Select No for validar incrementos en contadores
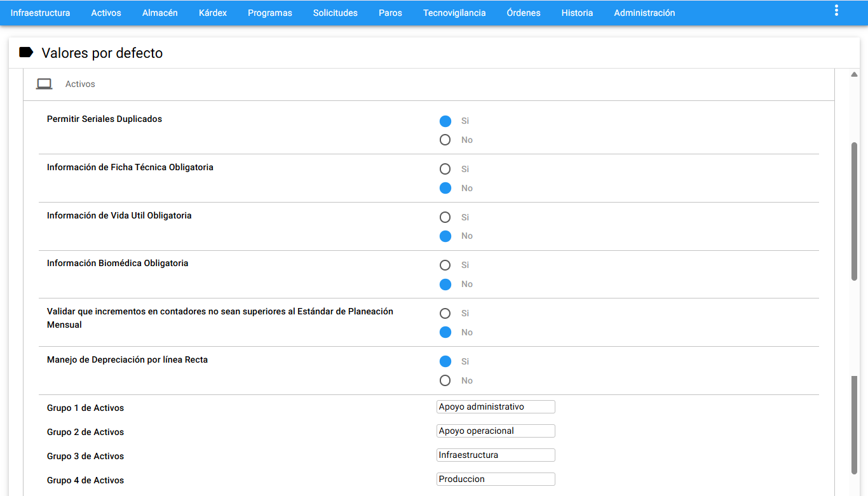The width and height of the screenshot is (868, 496). (445, 332)
